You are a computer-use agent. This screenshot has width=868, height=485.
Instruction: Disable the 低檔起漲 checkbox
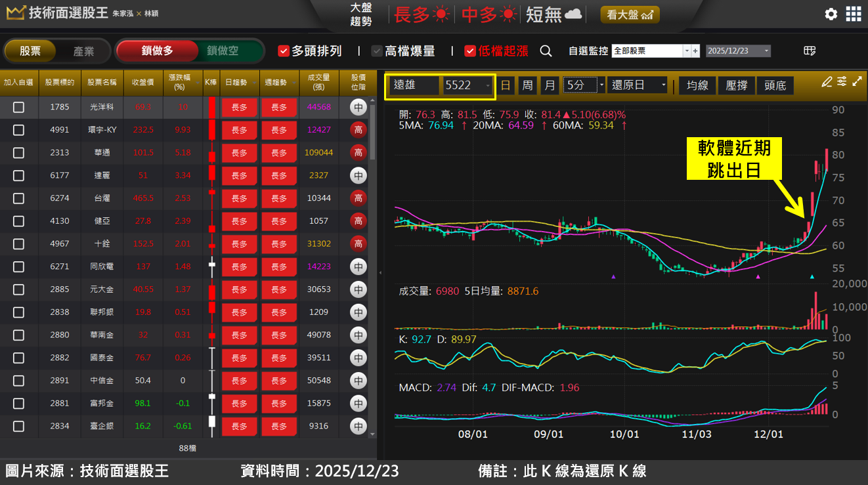point(469,50)
